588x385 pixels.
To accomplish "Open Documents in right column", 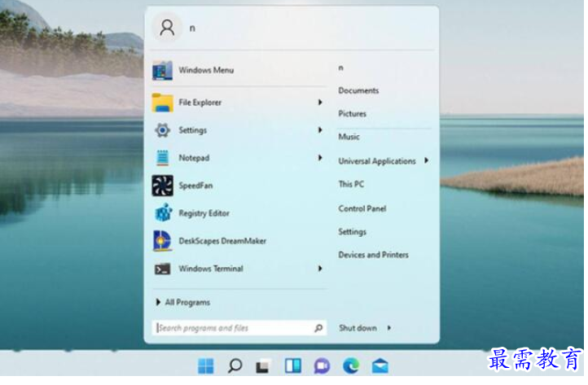I will tap(358, 90).
